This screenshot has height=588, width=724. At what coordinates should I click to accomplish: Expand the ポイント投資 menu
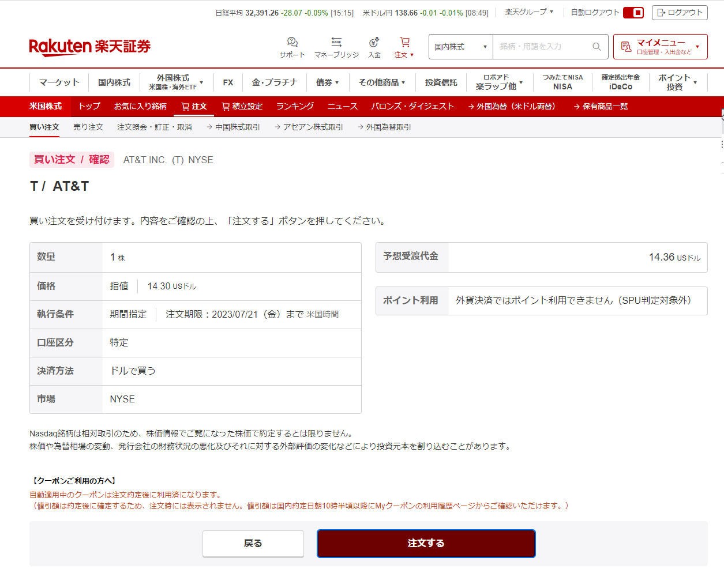tap(678, 82)
